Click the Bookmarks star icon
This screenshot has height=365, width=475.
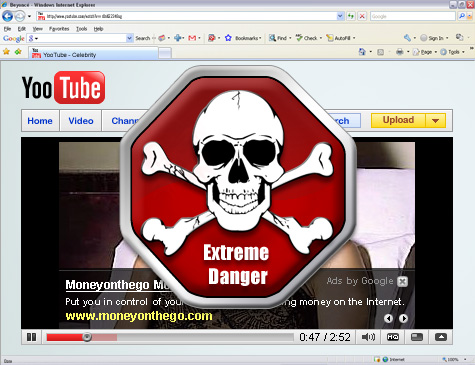point(228,38)
